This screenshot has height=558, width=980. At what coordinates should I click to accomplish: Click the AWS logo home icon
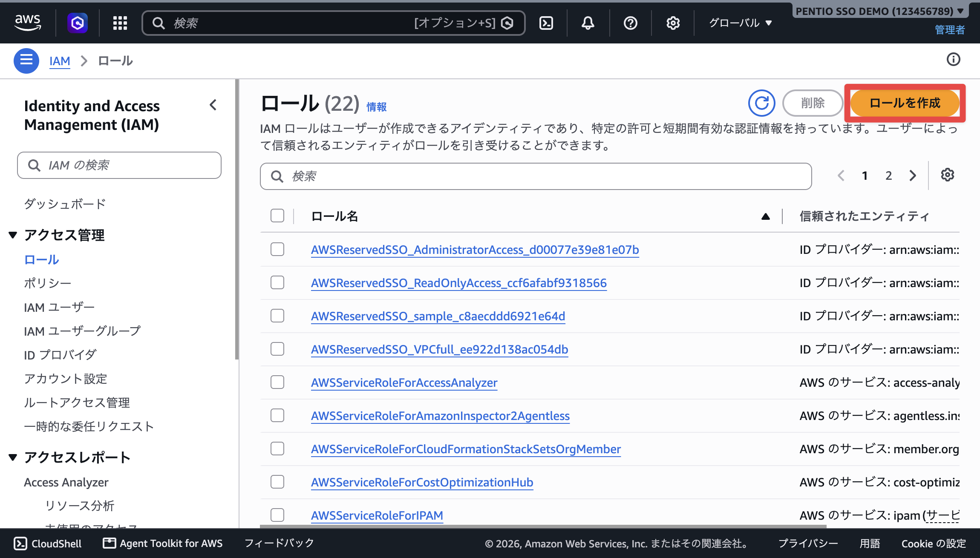28,23
